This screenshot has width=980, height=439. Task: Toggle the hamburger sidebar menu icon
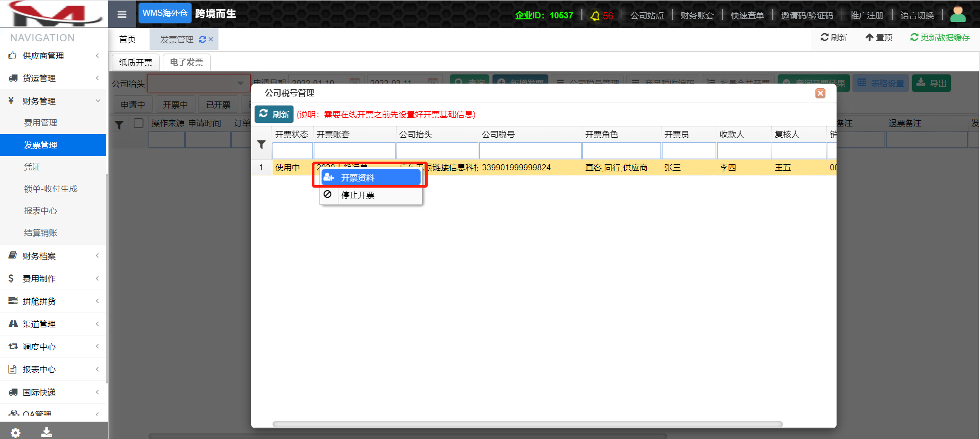pos(122,14)
